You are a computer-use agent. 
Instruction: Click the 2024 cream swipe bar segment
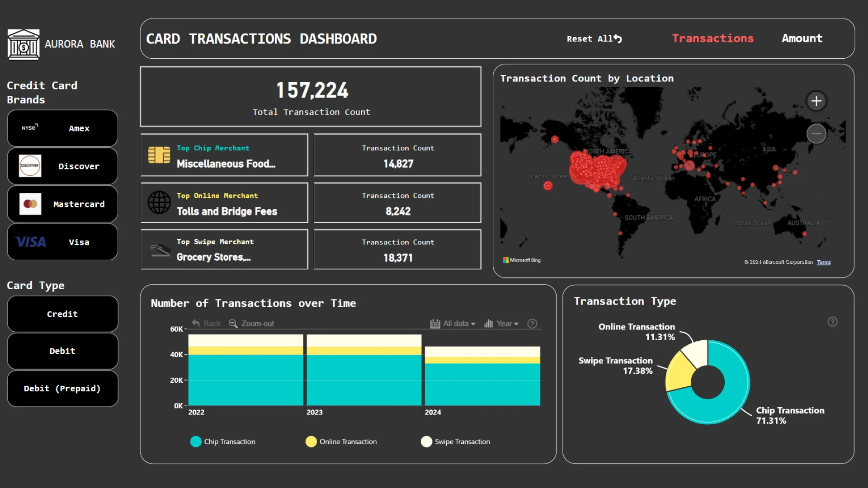[482, 352]
